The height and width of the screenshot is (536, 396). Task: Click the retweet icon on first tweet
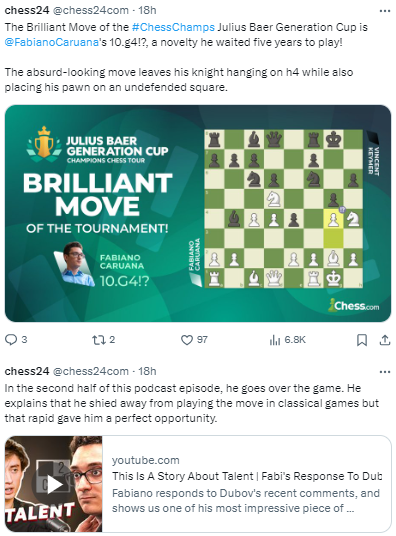(x=99, y=339)
